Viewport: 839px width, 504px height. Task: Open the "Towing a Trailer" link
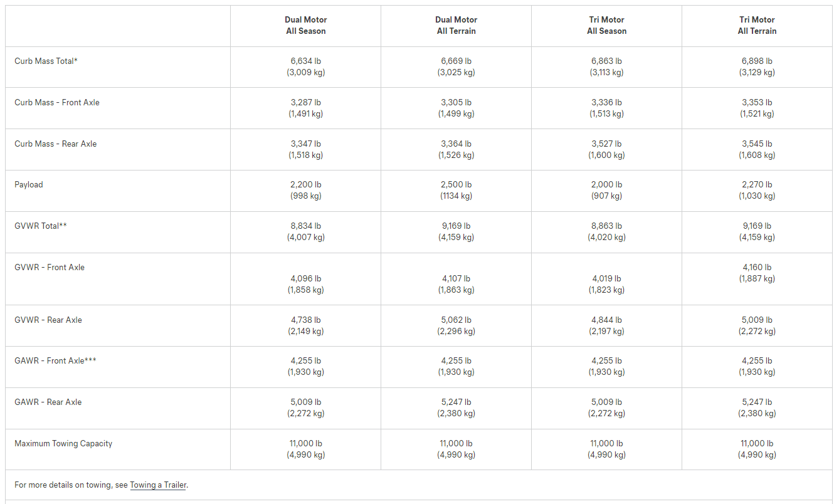pyautogui.click(x=158, y=485)
